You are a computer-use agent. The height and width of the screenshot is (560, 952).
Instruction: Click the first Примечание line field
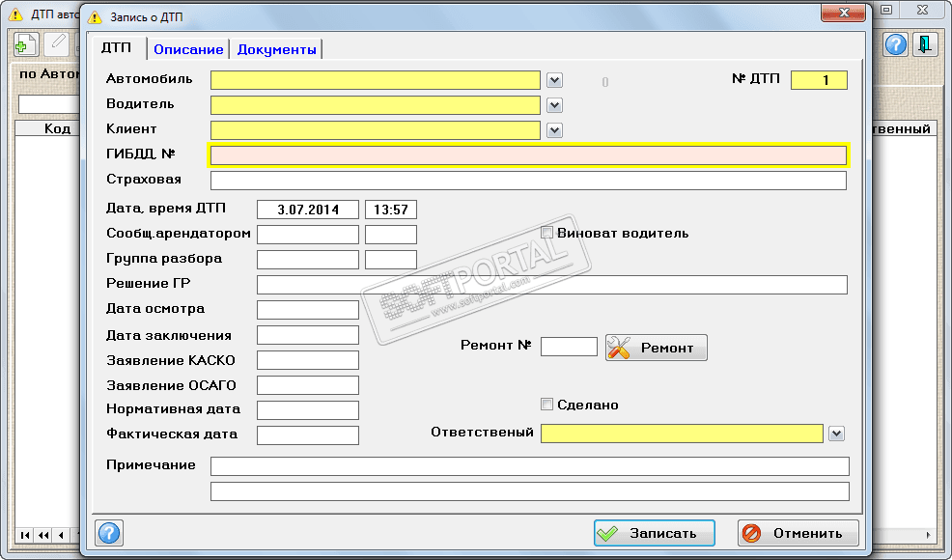click(x=529, y=466)
